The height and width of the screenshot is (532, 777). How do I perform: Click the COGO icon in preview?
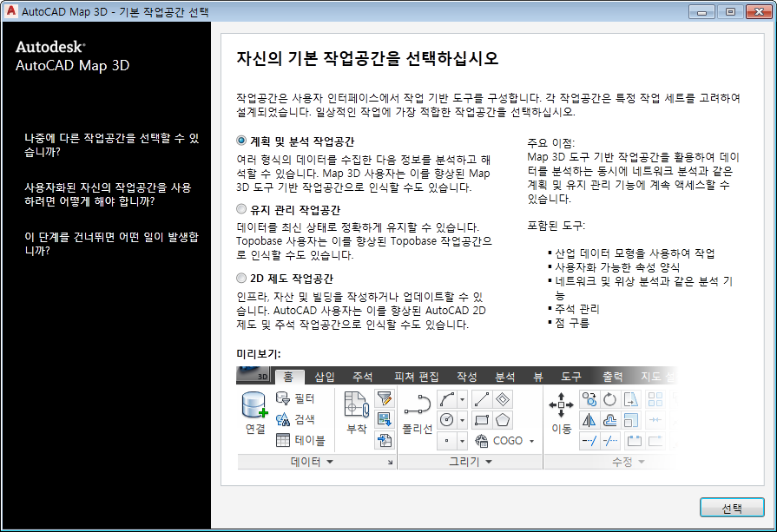[482, 440]
